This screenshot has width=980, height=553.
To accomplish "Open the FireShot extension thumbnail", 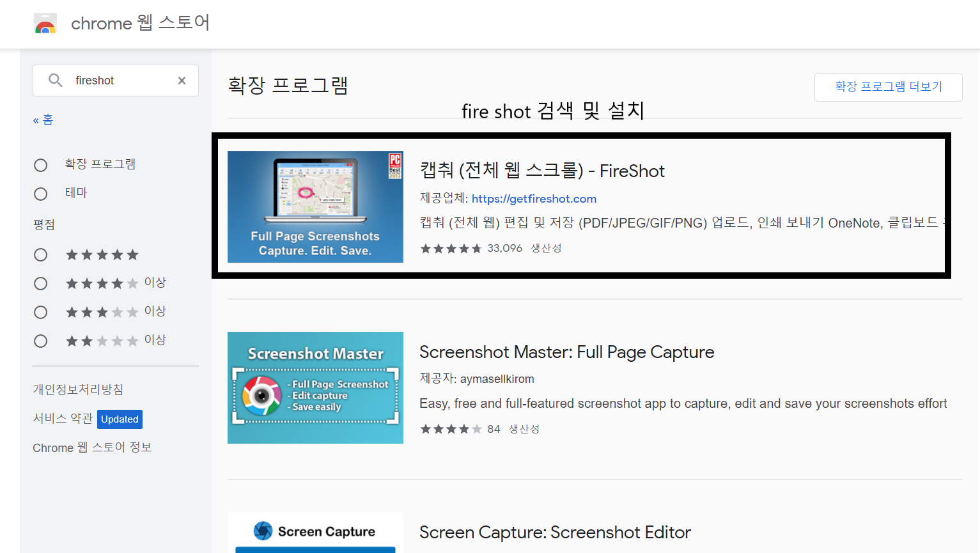I will coord(315,206).
